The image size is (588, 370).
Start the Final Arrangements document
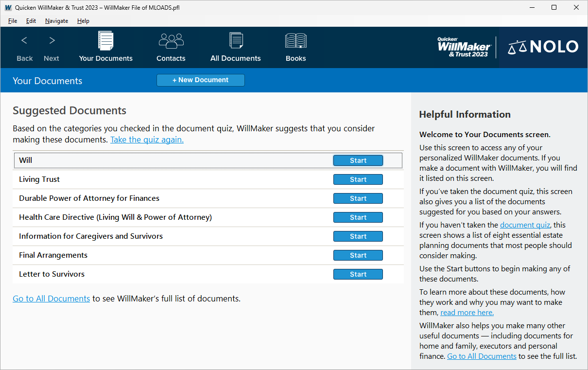[358, 255]
